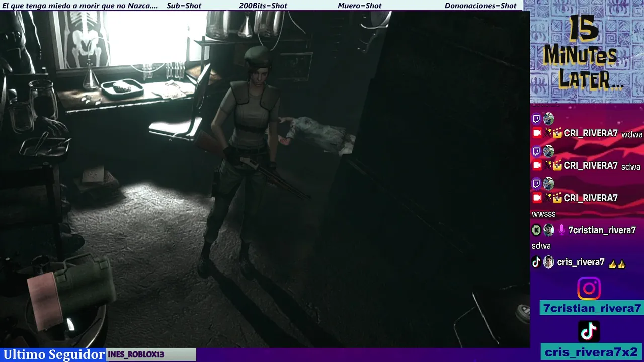Click the sdwa text below 7cristian_rivera7
Screen dimensions: 644x362
click(541, 246)
